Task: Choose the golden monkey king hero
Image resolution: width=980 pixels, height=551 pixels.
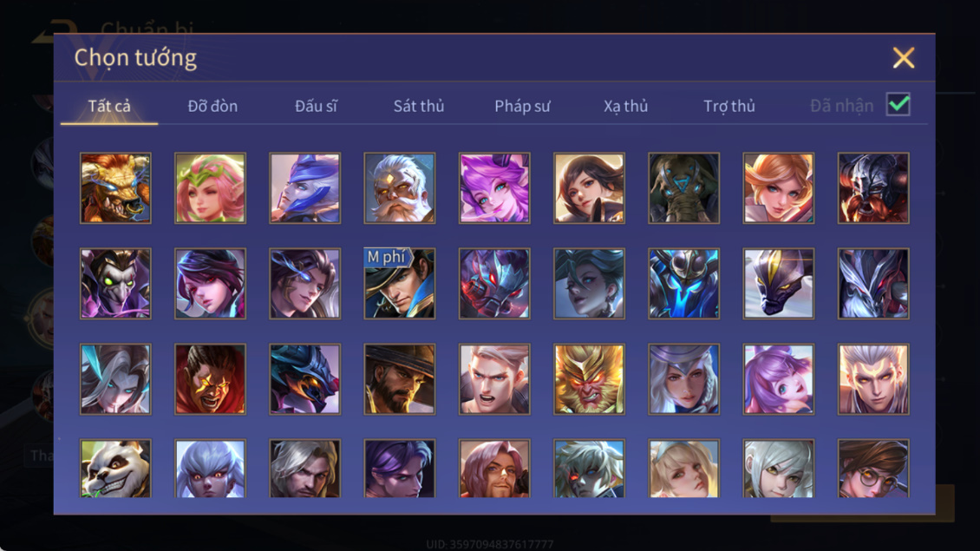Action: point(589,379)
